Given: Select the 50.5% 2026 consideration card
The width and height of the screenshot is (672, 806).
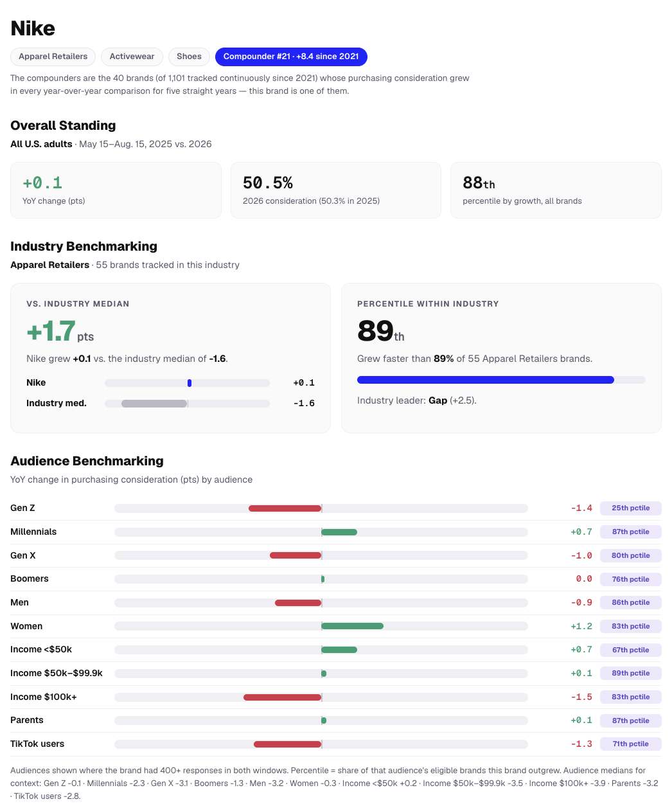Looking at the screenshot, I should pyautogui.click(x=336, y=190).
